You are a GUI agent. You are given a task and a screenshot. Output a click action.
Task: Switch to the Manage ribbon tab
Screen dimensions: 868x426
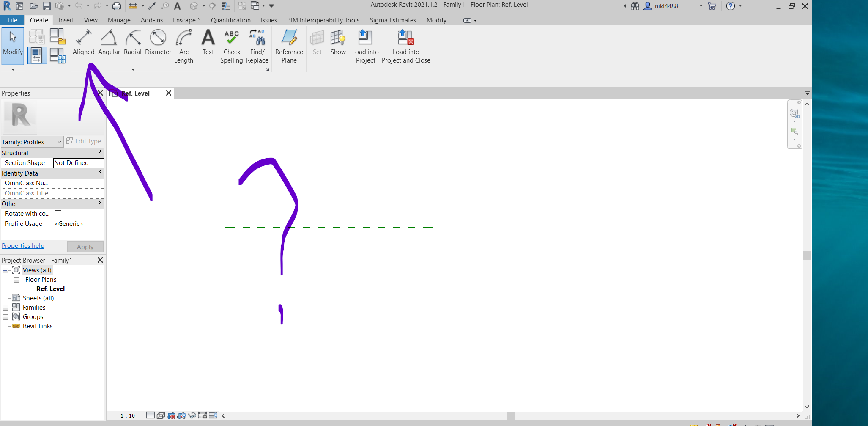[119, 20]
